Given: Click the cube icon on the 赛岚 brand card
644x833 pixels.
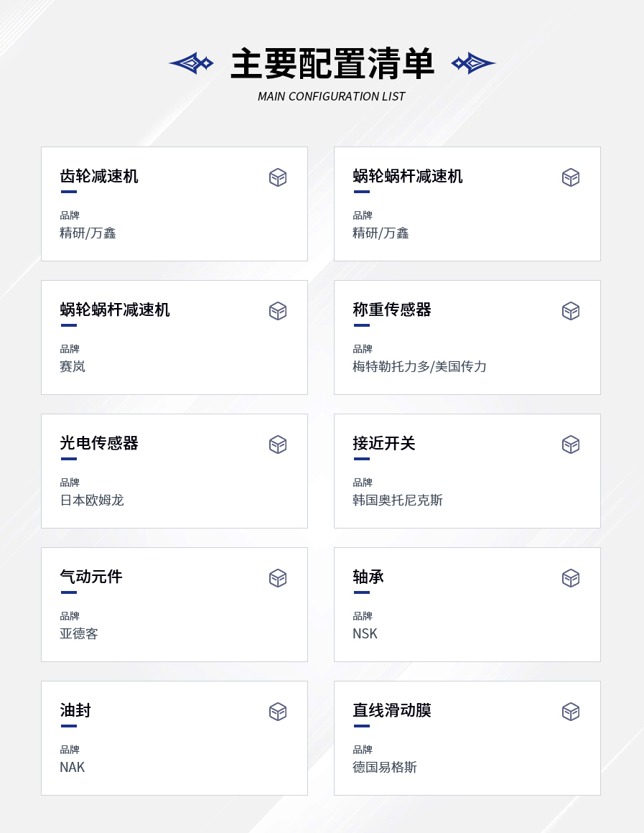Looking at the screenshot, I should [278, 311].
